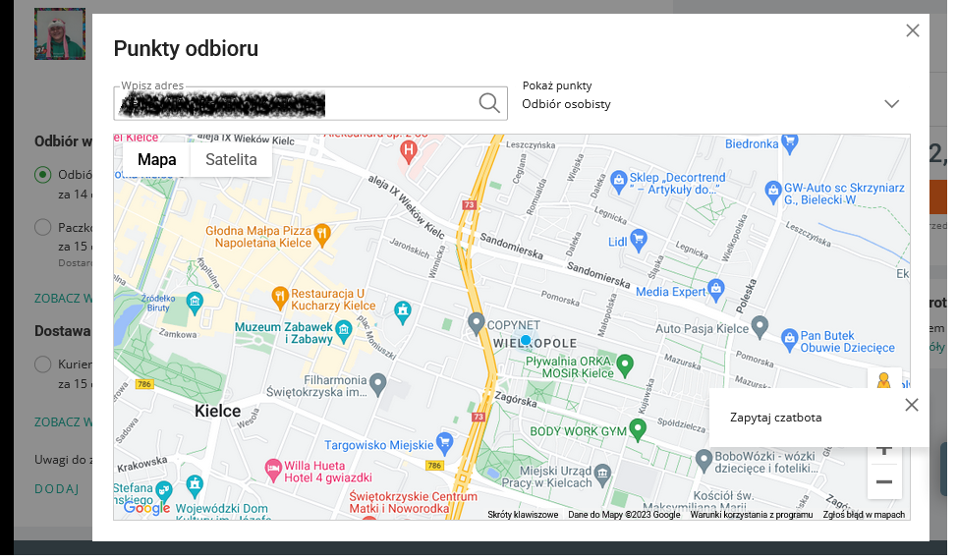The width and height of the screenshot is (957, 560).
Task: Click the search magnifier icon in address field
Action: click(x=488, y=103)
